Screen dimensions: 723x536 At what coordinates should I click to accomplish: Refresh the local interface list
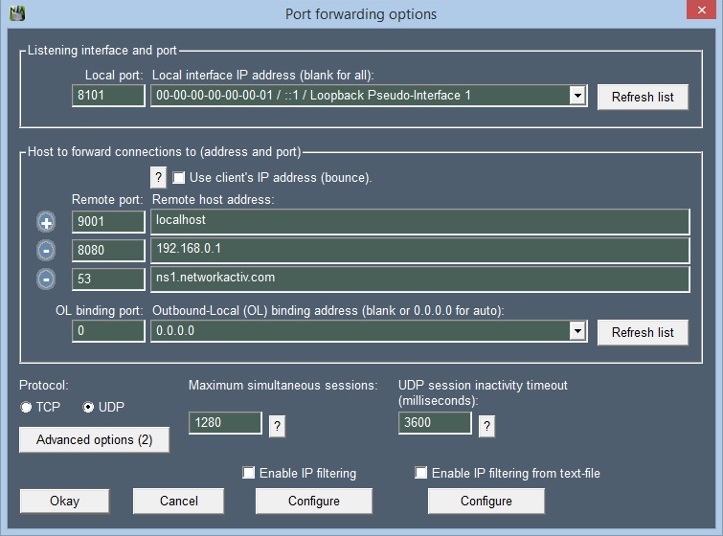[x=643, y=97]
